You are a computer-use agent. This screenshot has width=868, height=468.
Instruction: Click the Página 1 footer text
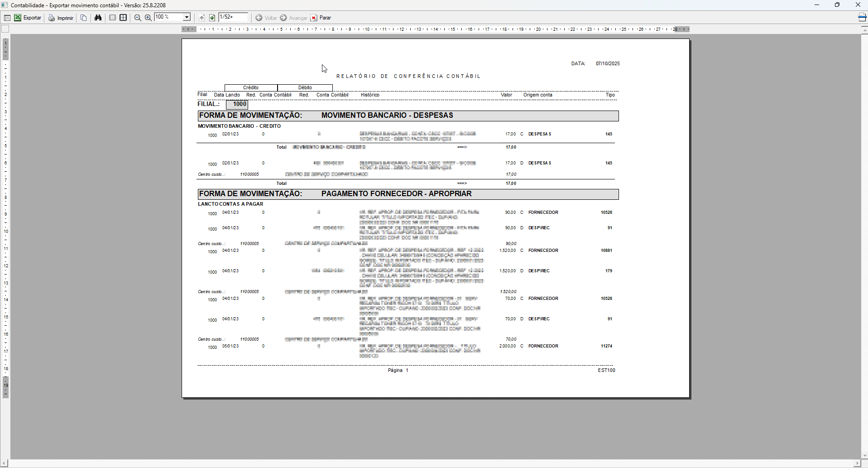click(398, 370)
